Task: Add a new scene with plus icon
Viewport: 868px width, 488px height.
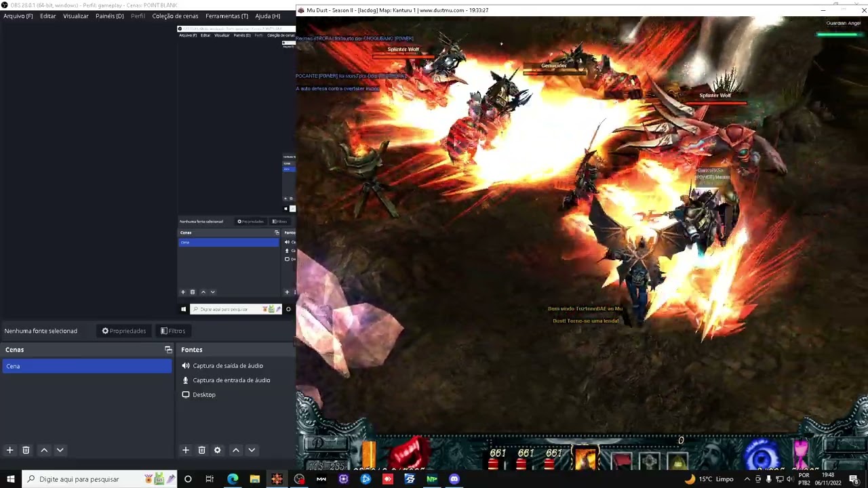Action: 9,450
